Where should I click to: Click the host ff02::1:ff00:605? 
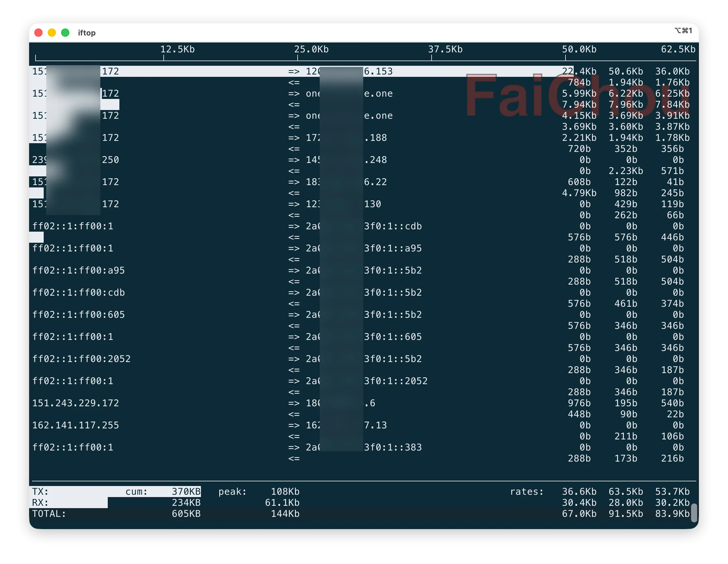79,315
